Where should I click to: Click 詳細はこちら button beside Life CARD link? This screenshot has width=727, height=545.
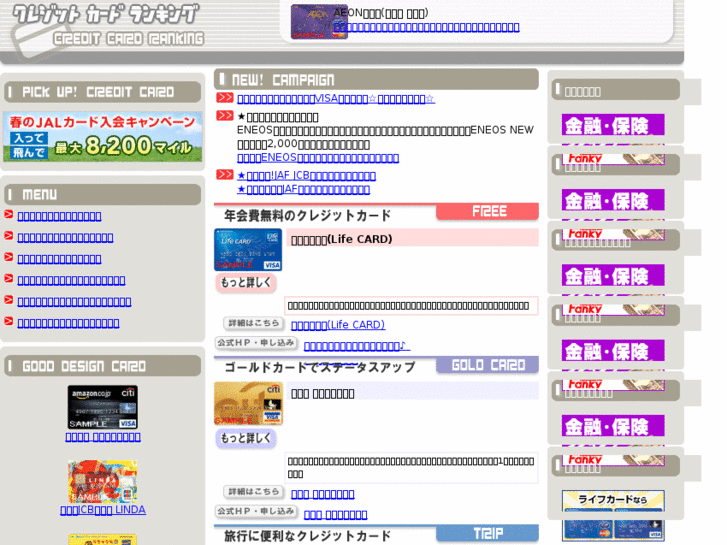(254, 323)
